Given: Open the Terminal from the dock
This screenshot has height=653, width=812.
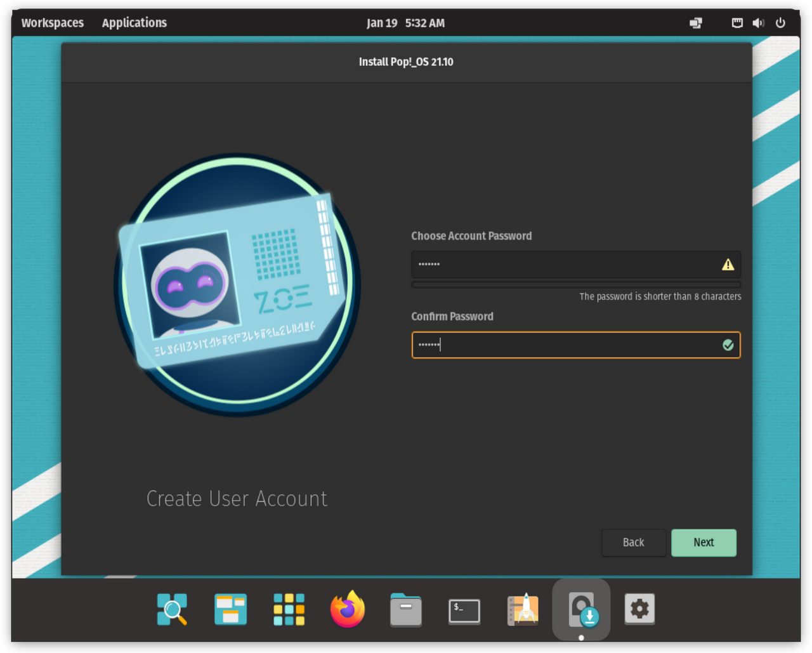Looking at the screenshot, I should pos(464,609).
